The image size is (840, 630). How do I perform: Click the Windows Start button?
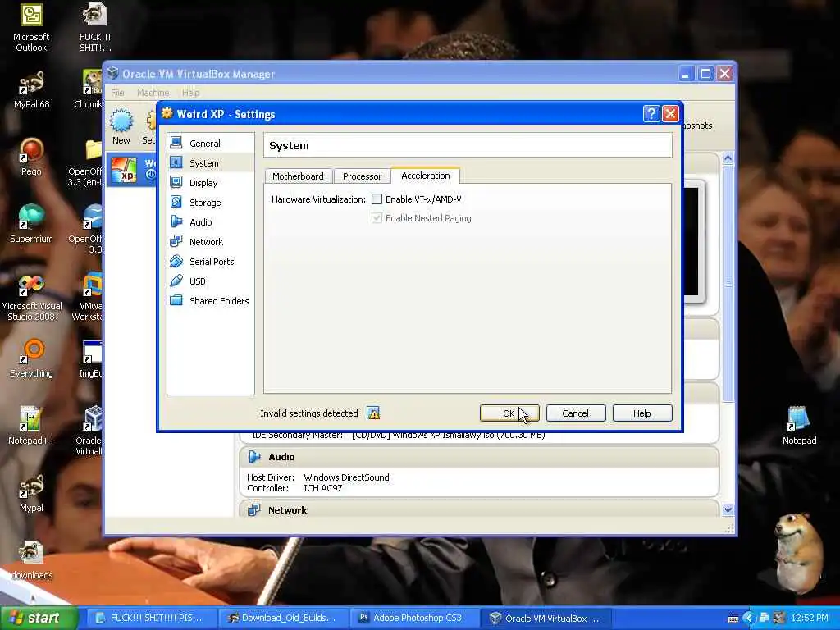[38, 618]
